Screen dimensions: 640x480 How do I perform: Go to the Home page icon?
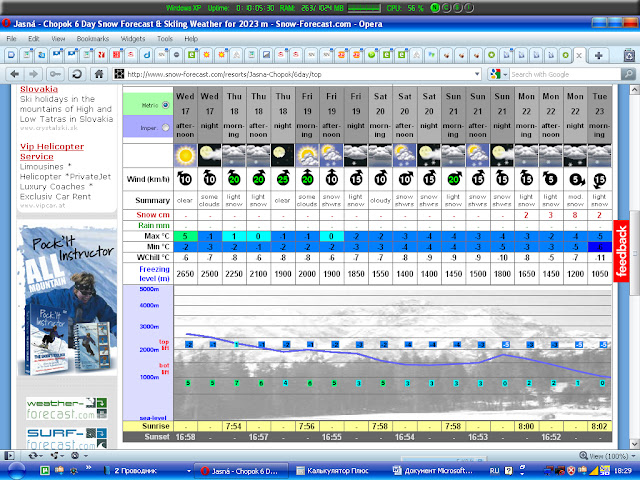point(98,74)
